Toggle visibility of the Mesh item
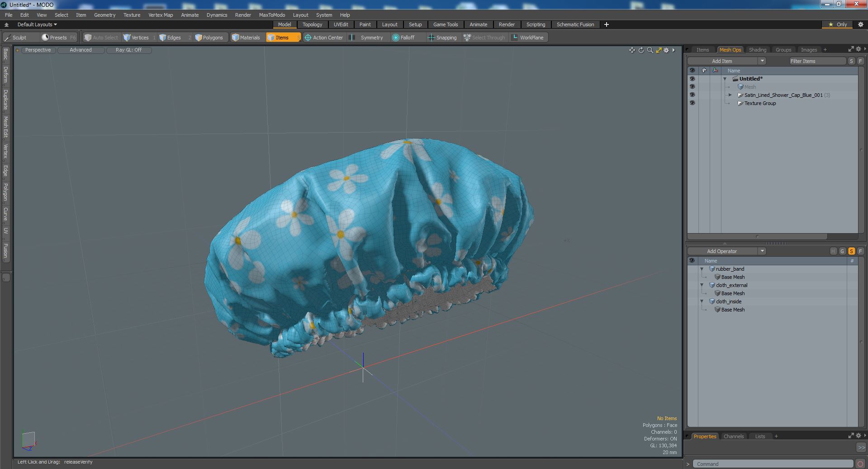 [692, 87]
